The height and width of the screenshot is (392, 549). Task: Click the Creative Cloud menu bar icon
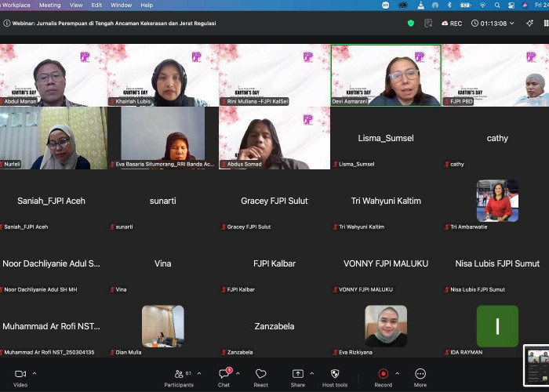pyautogui.click(x=403, y=5)
